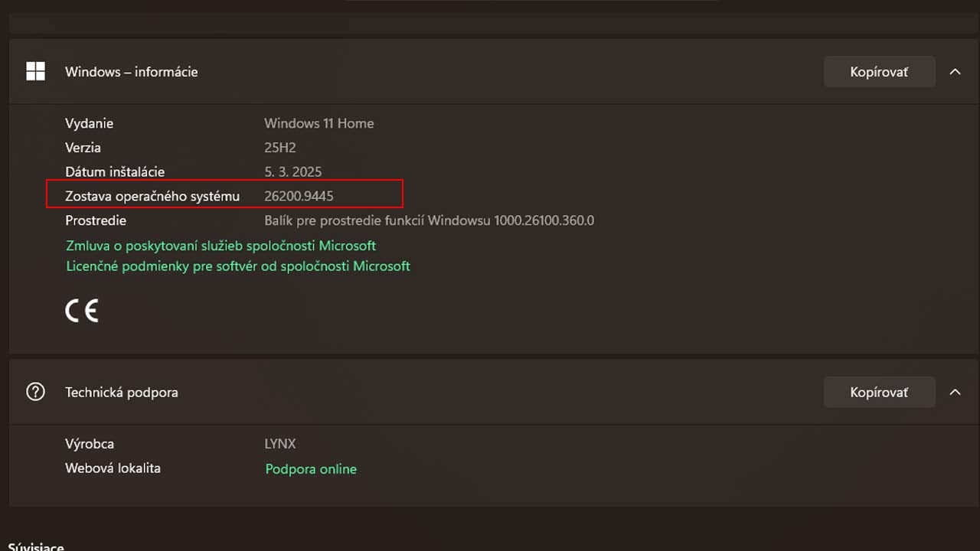Viewport: 980px width, 551px height.
Task: Click the 25H2 version value
Action: click(280, 148)
